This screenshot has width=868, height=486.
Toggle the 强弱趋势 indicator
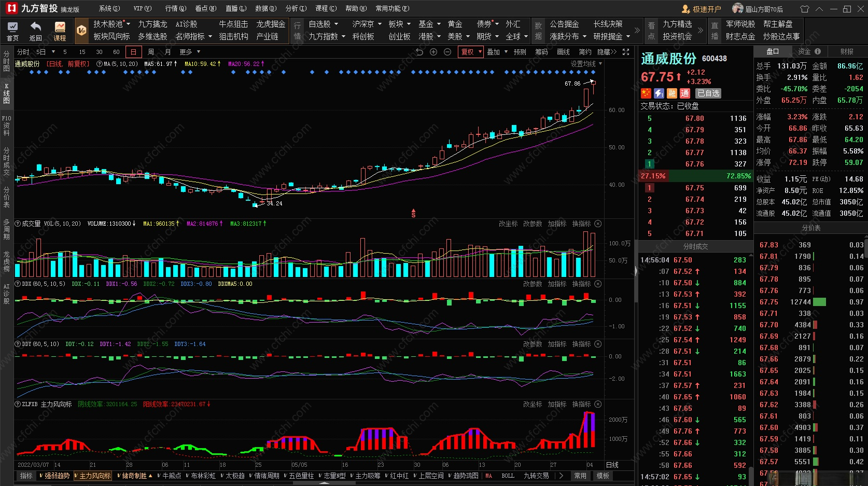(x=54, y=476)
